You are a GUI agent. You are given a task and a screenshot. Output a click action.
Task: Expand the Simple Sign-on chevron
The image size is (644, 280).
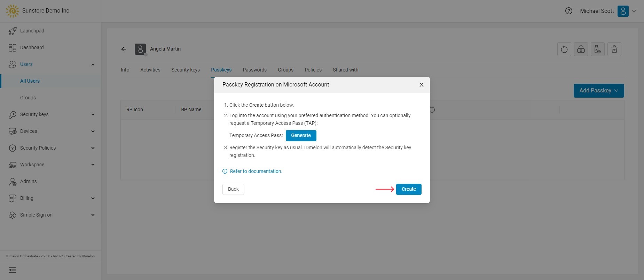coord(93,215)
